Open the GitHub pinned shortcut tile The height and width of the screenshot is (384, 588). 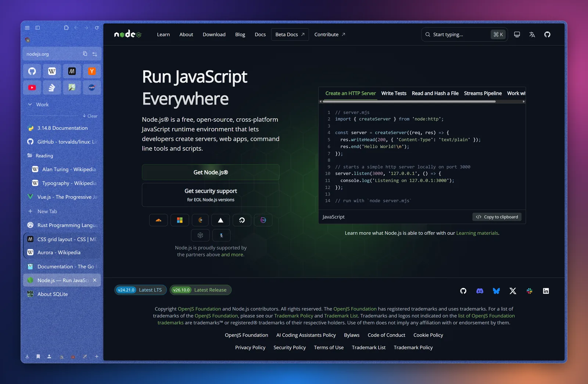pos(32,71)
